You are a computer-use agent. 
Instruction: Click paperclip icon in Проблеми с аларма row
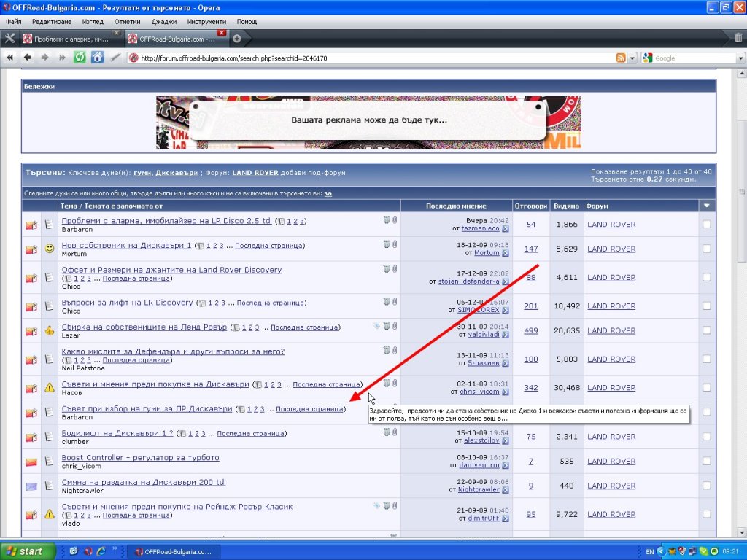(395, 219)
